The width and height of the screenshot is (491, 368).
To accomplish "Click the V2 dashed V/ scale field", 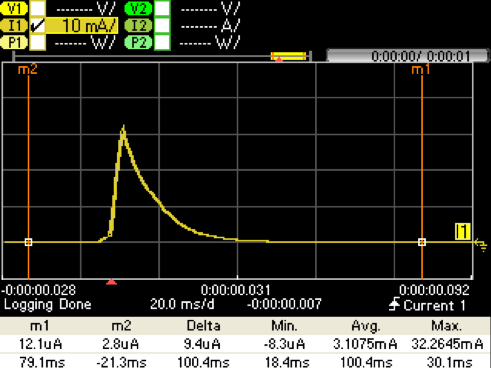I will 210,9.
